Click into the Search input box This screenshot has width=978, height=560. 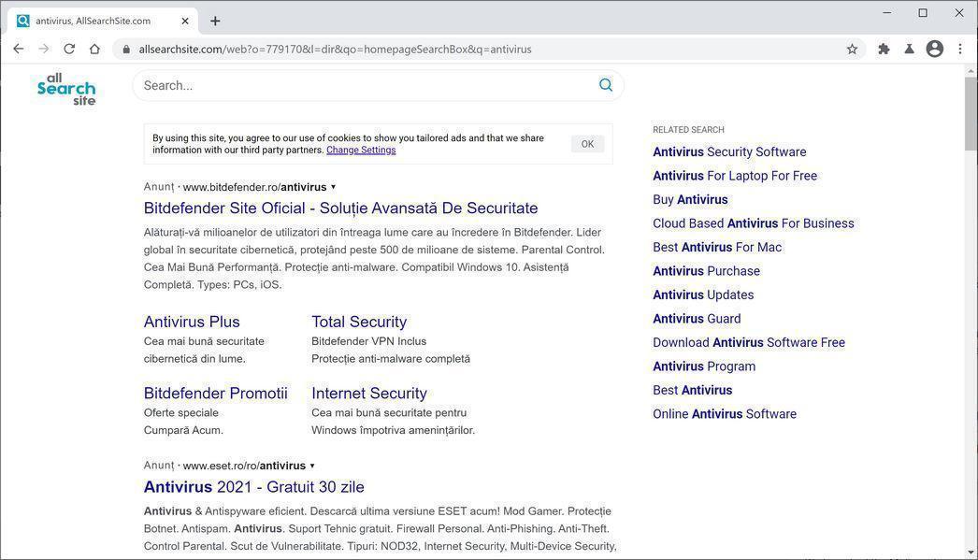tap(365, 85)
